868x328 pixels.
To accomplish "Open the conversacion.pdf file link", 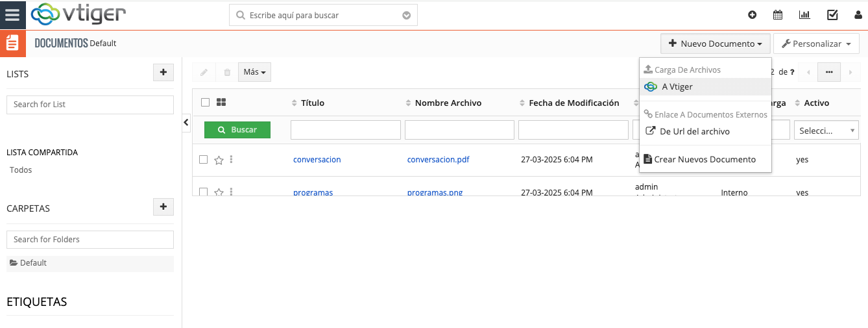I will [438, 159].
